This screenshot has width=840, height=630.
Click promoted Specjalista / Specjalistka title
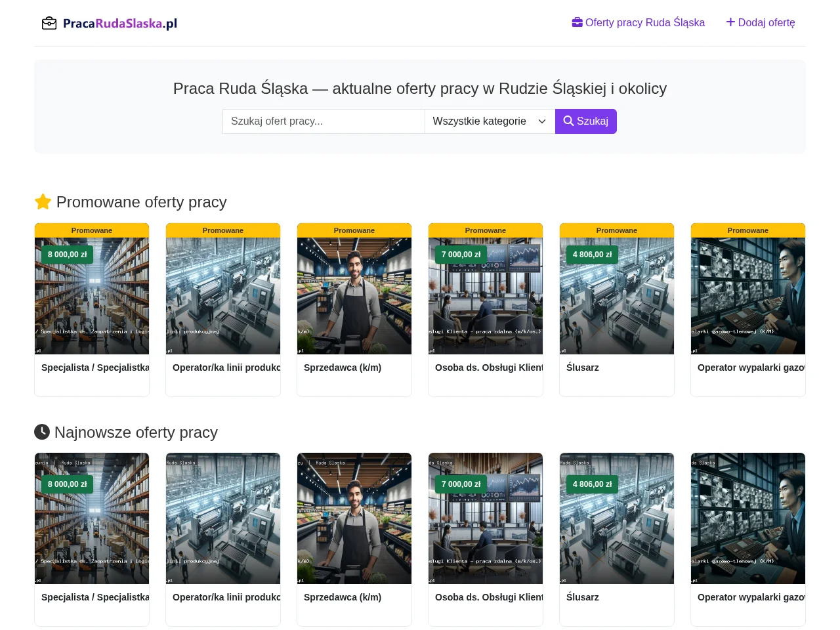point(95,367)
